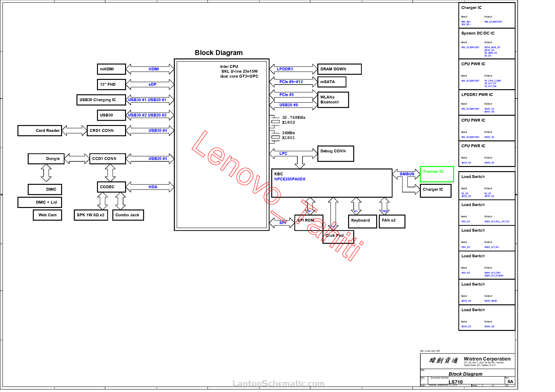The width and height of the screenshot is (555, 392).
Task: Click the FAN x2 block
Action: pyautogui.click(x=392, y=222)
